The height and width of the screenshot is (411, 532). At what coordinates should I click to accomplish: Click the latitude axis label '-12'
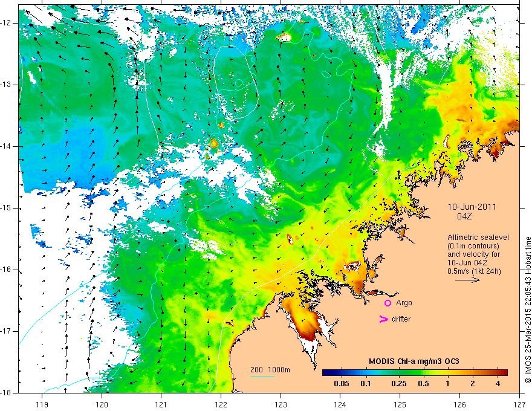pyautogui.click(x=7, y=23)
